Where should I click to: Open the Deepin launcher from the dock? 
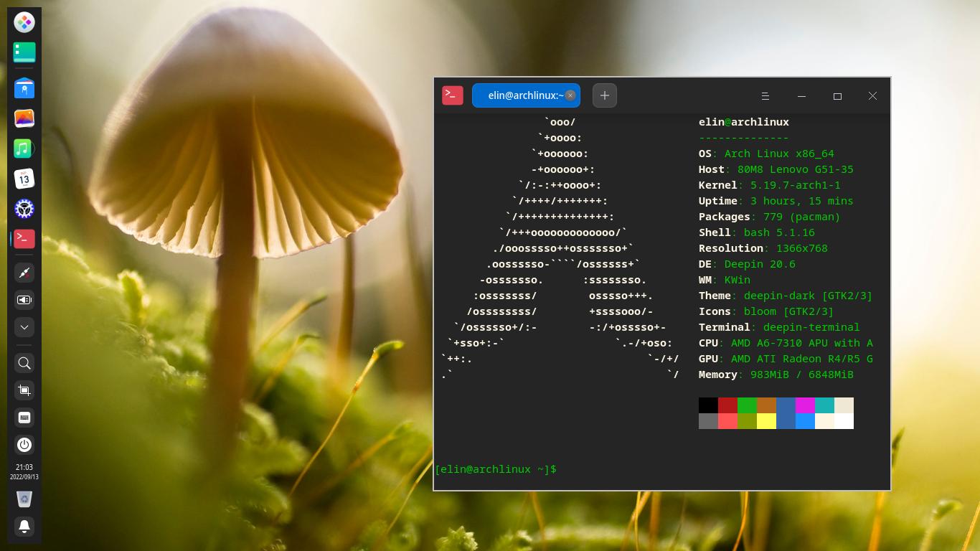coord(24,23)
